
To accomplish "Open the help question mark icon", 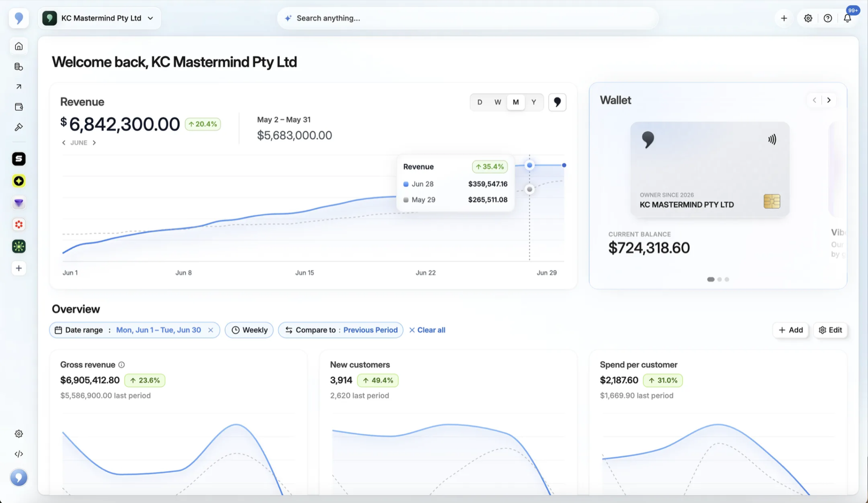I will pos(827,18).
